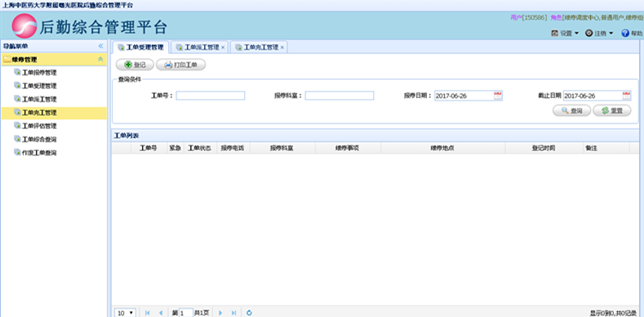Sort by the 登记时间 column header
Viewport: 644px width, 317px height.
(544, 148)
